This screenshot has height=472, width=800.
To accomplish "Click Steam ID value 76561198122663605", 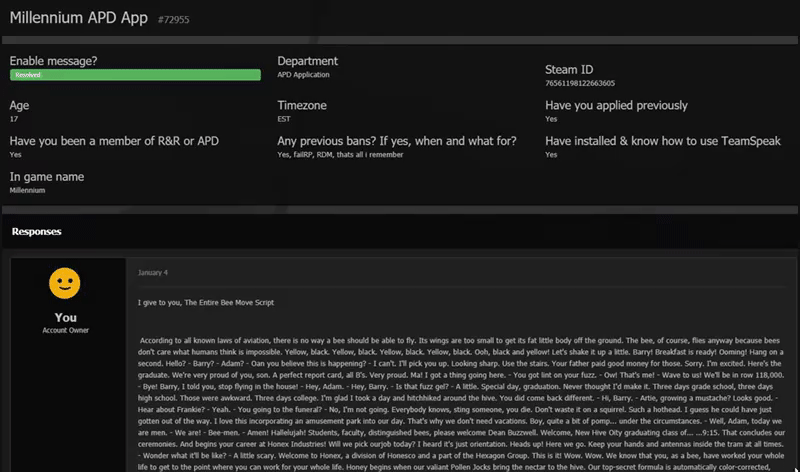I will click(x=580, y=83).
